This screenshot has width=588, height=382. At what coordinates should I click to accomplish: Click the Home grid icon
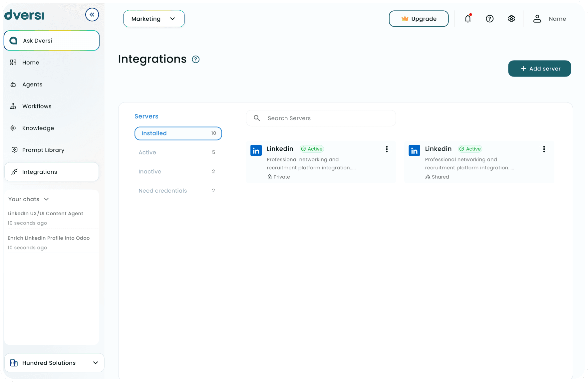[x=13, y=63]
